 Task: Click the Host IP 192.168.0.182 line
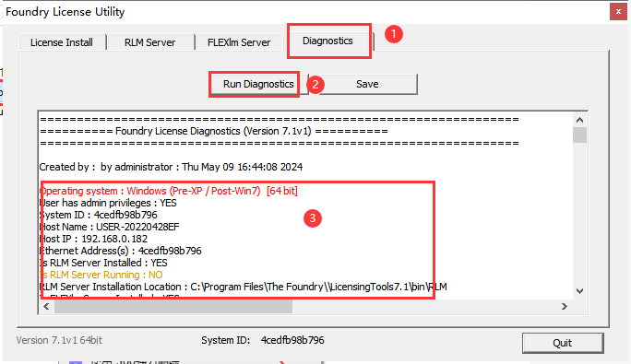(x=93, y=239)
